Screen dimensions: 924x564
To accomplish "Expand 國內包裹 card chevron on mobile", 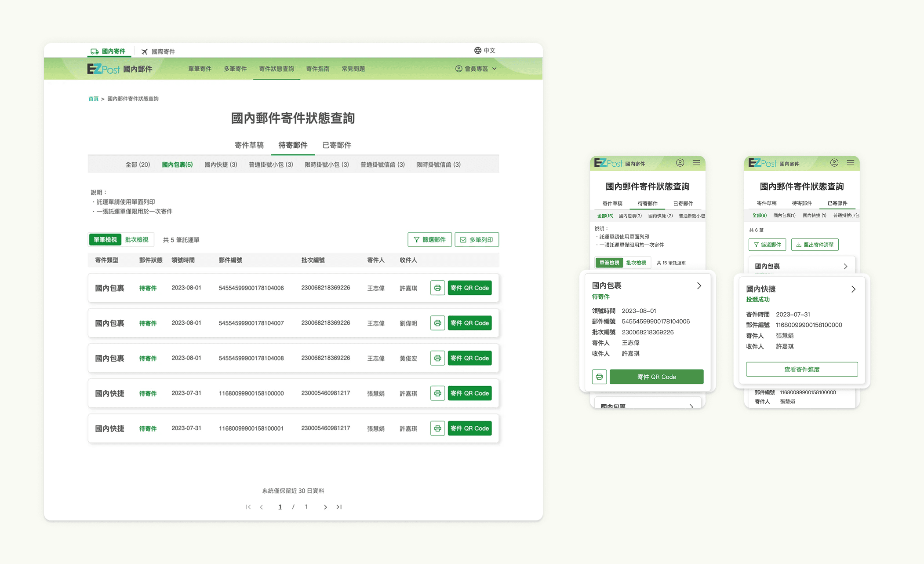I will coord(699,286).
